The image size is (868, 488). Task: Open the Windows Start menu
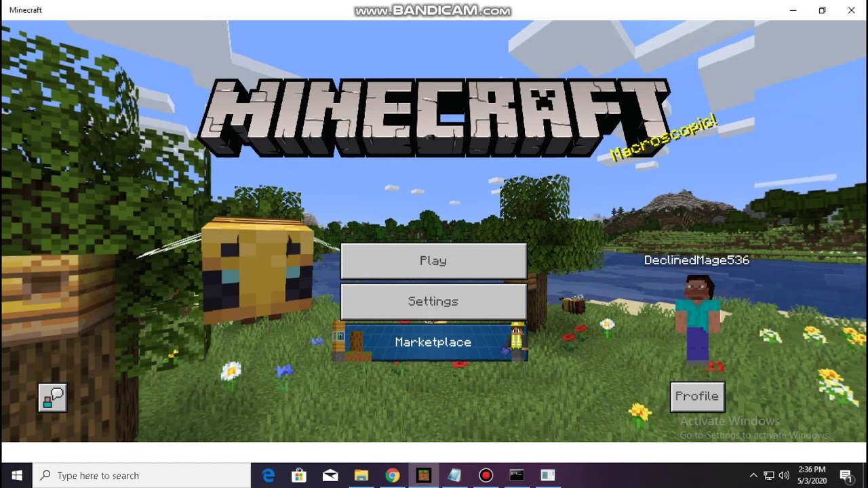pos(16,475)
